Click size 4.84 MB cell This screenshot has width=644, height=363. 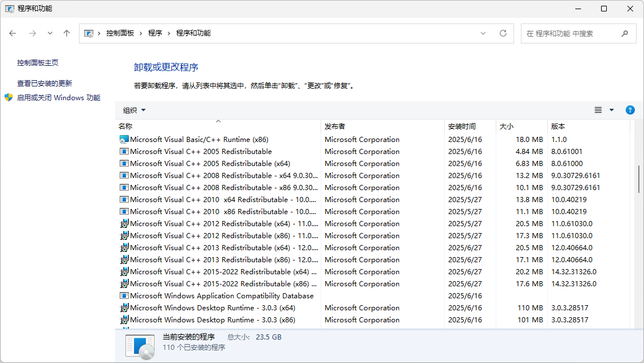pyautogui.click(x=530, y=152)
